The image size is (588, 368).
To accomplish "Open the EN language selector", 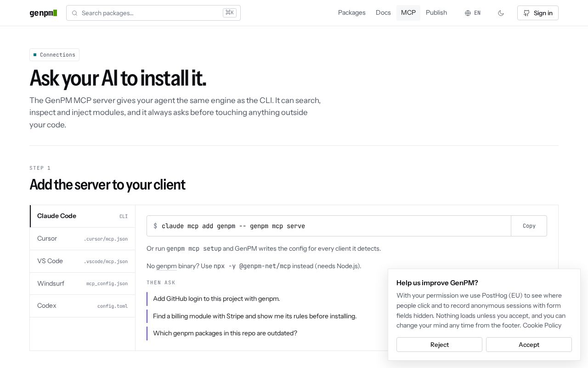I will 473,13.
